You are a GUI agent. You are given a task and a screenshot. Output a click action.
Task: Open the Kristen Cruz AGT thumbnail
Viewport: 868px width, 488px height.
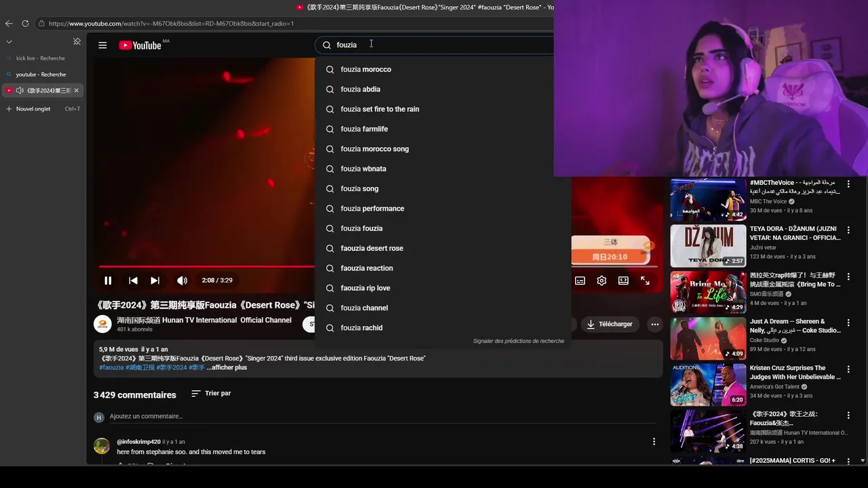point(708,384)
